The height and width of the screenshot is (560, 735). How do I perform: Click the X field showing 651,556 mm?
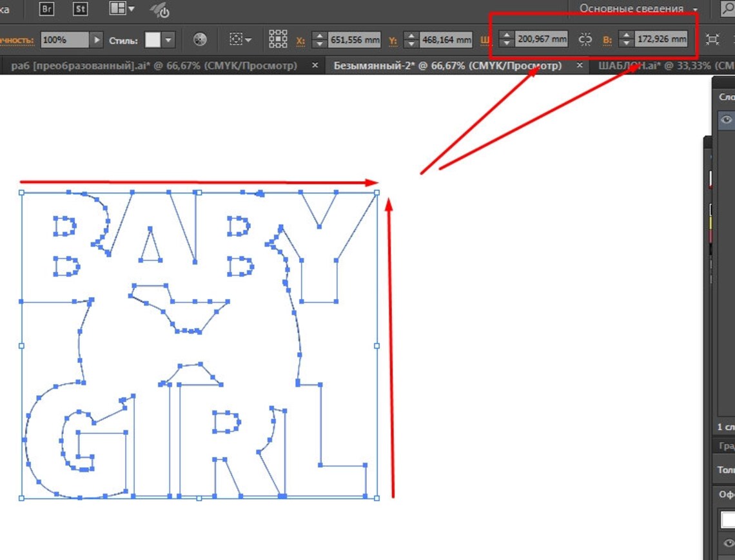(355, 40)
